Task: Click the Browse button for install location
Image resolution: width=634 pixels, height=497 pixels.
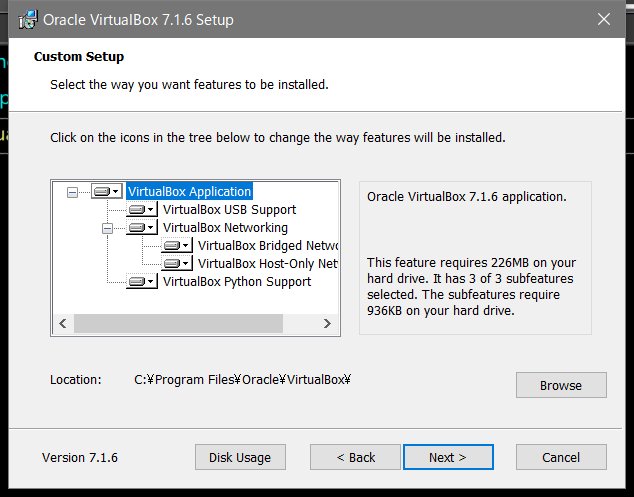Action: [x=561, y=385]
